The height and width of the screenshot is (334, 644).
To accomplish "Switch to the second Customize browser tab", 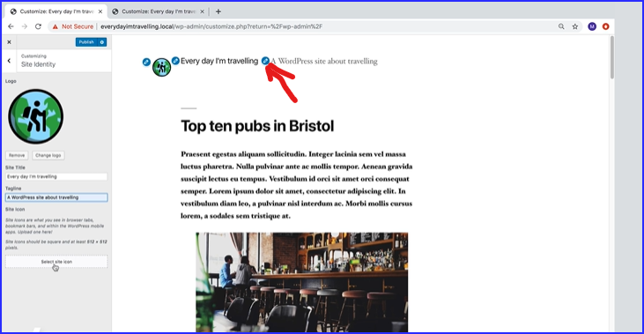I will coord(159,11).
